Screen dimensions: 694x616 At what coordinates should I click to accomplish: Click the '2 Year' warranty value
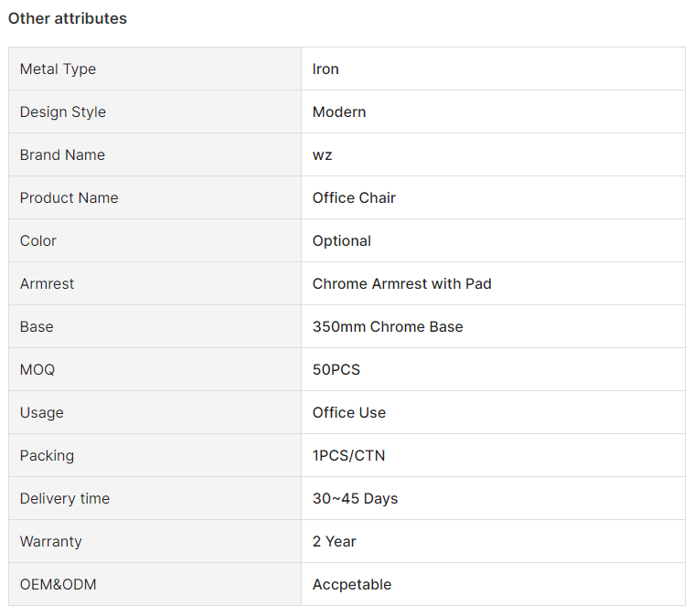coord(335,541)
